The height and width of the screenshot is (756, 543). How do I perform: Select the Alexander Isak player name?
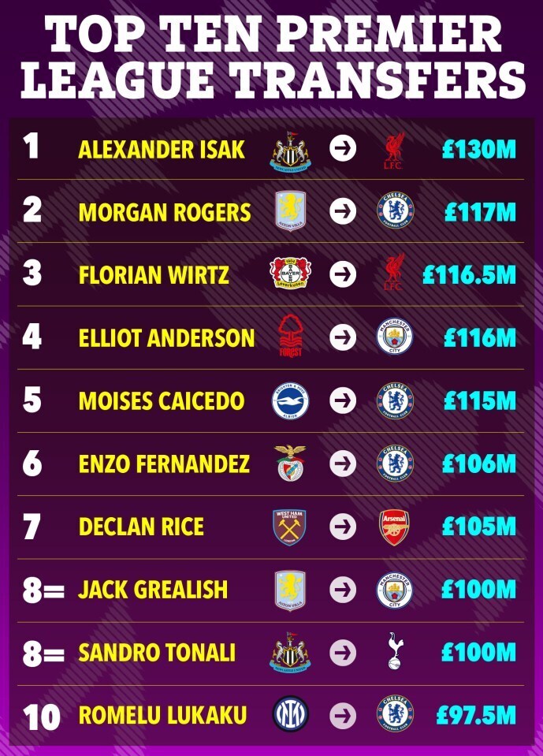[162, 150]
